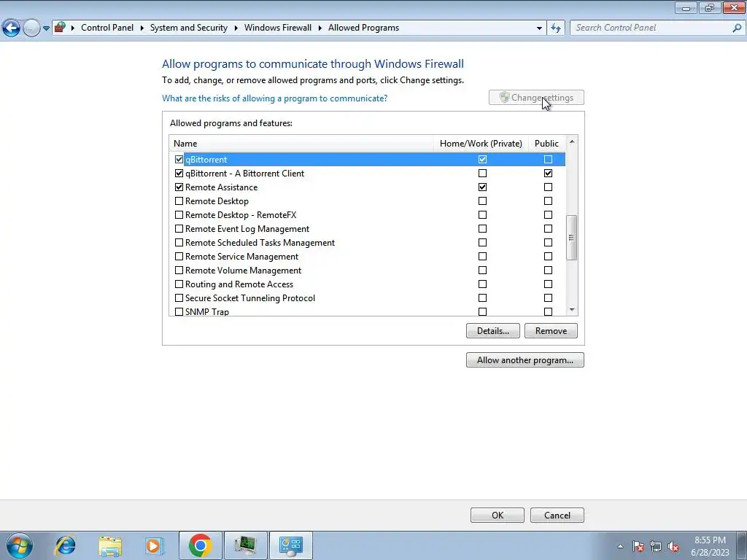Toggle Remote Assistance Home/Work checkbox

pos(483,187)
